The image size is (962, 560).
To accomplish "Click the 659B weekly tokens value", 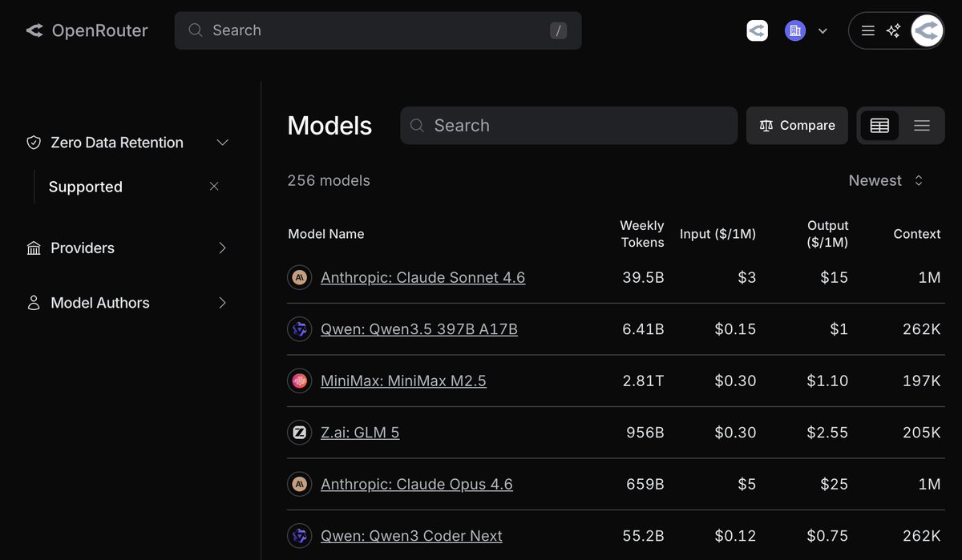I will pos(645,485).
